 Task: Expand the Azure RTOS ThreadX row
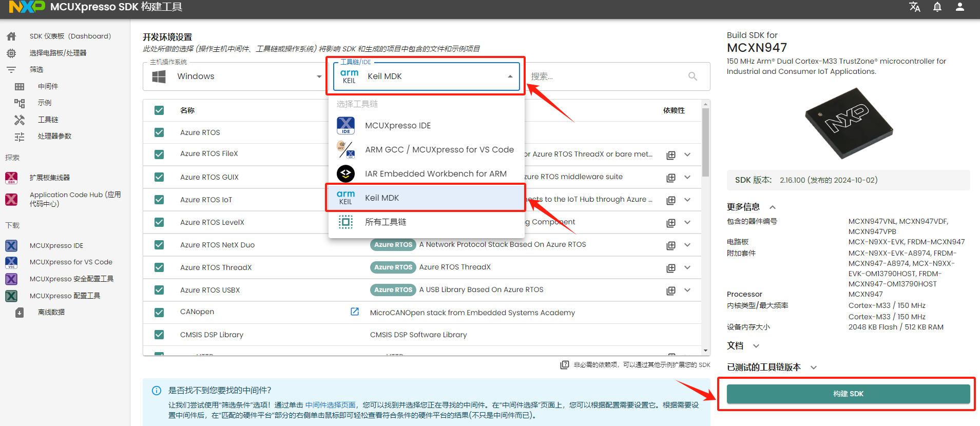click(x=687, y=267)
